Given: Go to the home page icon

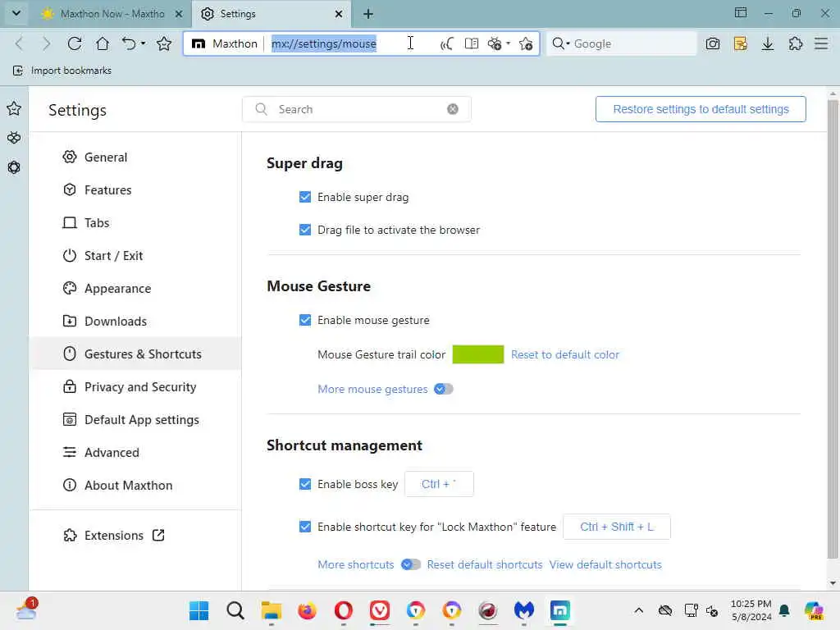Looking at the screenshot, I should click(102, 43).
